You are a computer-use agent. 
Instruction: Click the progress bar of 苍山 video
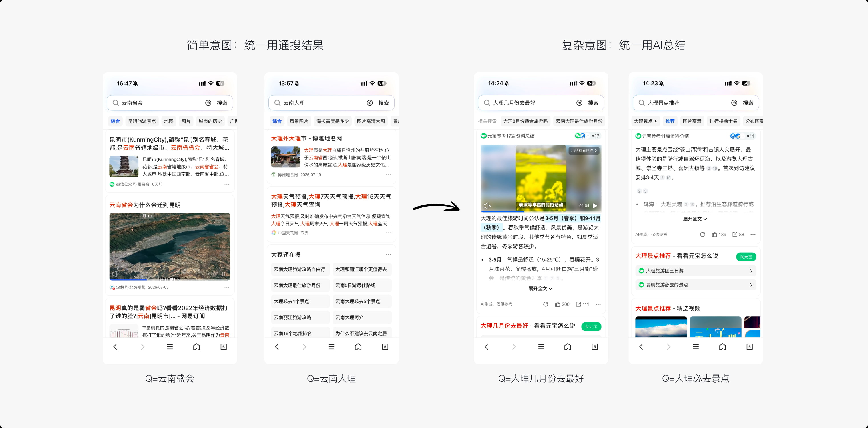[170, 280]
